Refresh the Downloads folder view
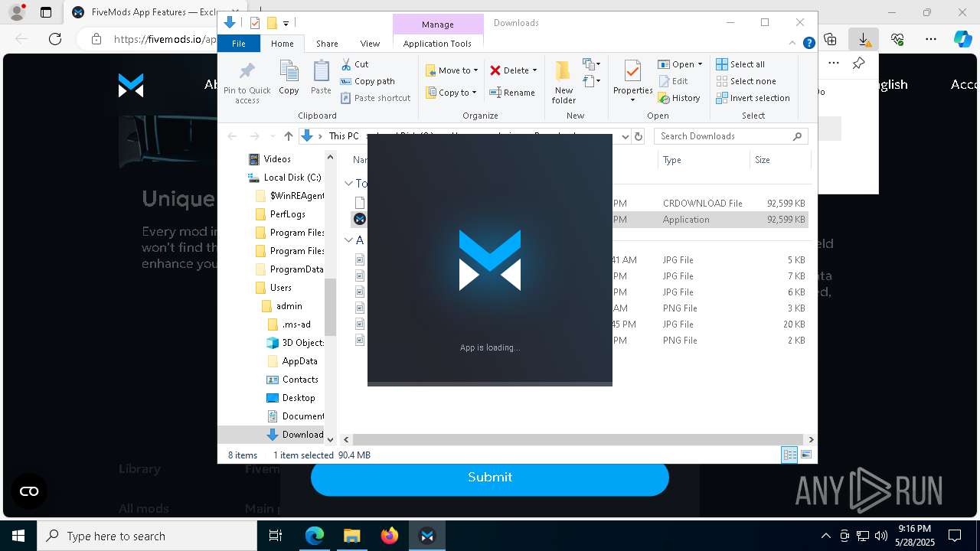 click(639, 136)
